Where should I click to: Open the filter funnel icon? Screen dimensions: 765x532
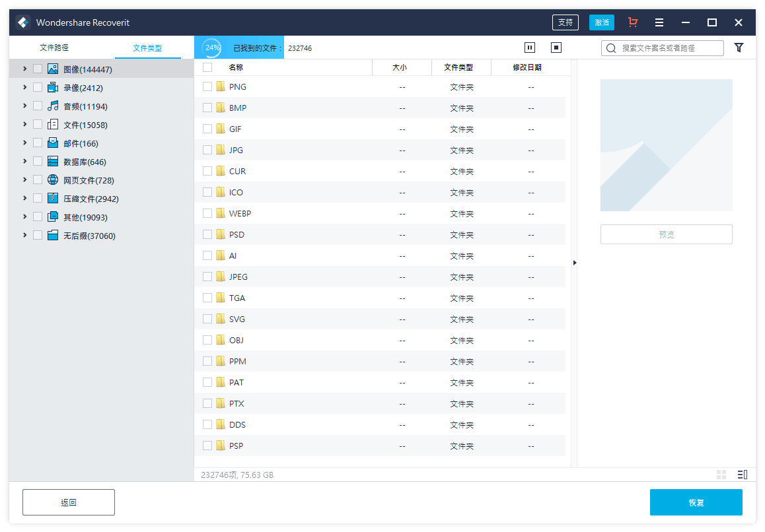click(x=739, y=48)
